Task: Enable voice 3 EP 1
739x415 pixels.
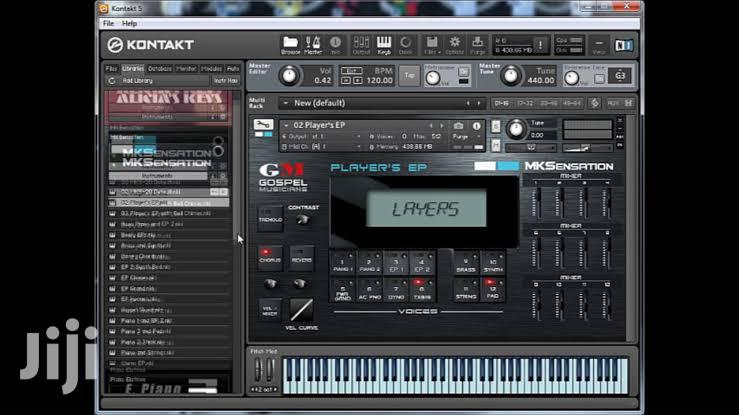Action: pos(396,263)
